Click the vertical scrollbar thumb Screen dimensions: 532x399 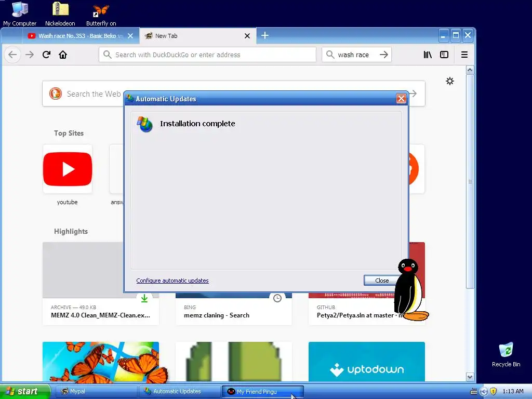coord(470,181)
